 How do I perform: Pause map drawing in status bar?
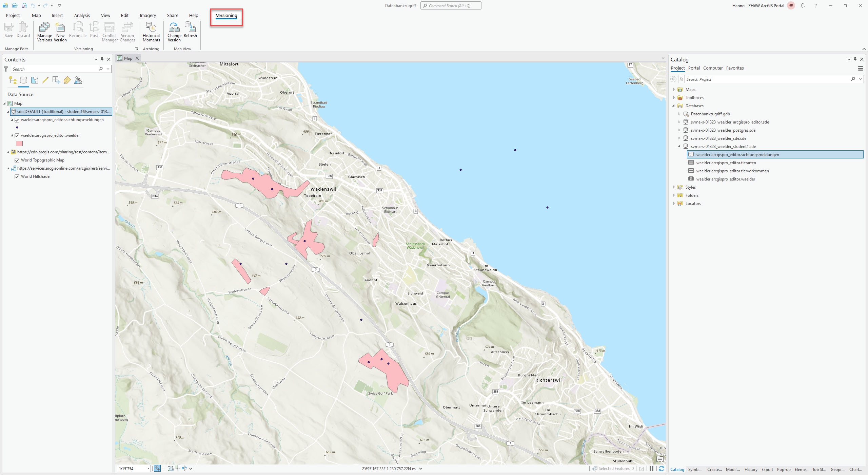pos(651,469)
